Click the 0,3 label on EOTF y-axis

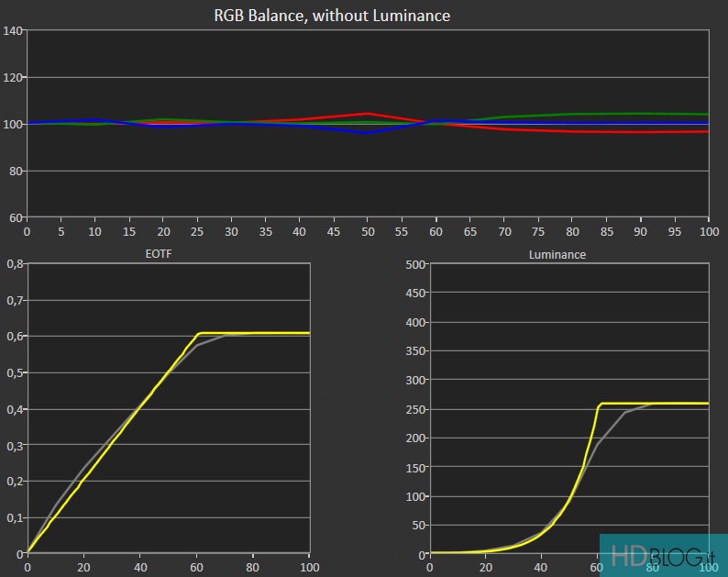(x=14, y=446)
